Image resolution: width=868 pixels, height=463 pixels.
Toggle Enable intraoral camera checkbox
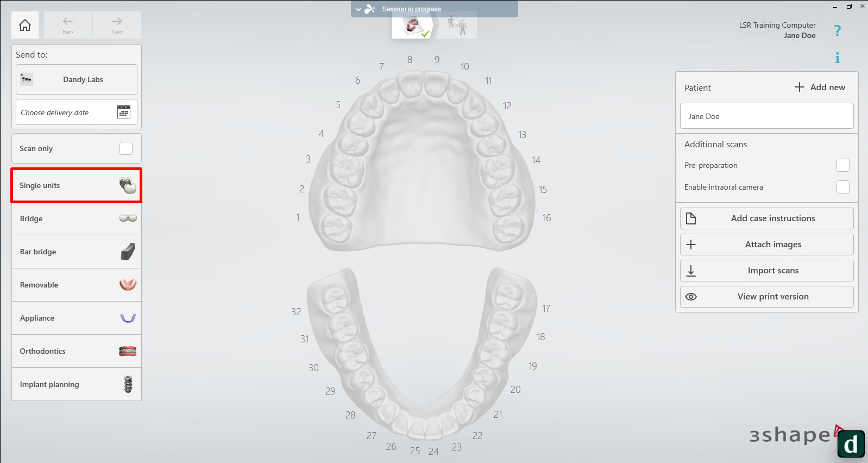tap(842, 187)
